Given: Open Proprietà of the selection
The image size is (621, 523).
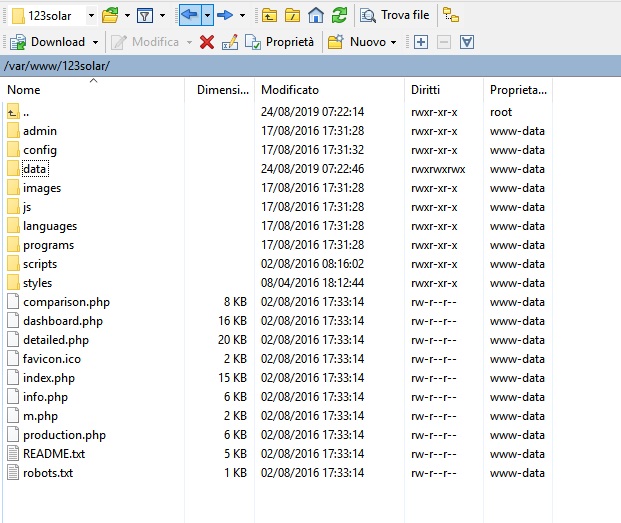Looking at the screenshot, I should click(x=280, y=42).
